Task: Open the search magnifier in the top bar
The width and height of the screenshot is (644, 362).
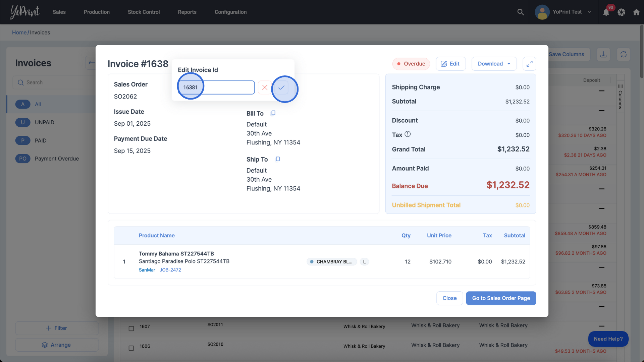Action: coord(520,12)
